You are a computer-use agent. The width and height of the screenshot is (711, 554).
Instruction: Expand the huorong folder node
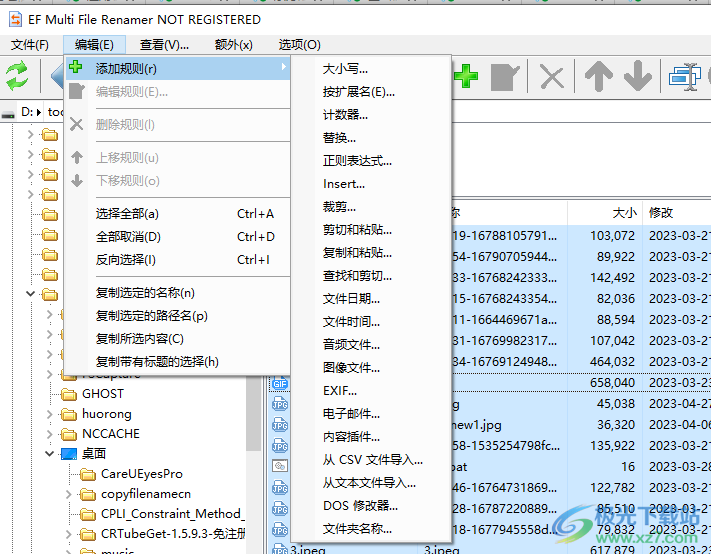click(x=49, y=413)
